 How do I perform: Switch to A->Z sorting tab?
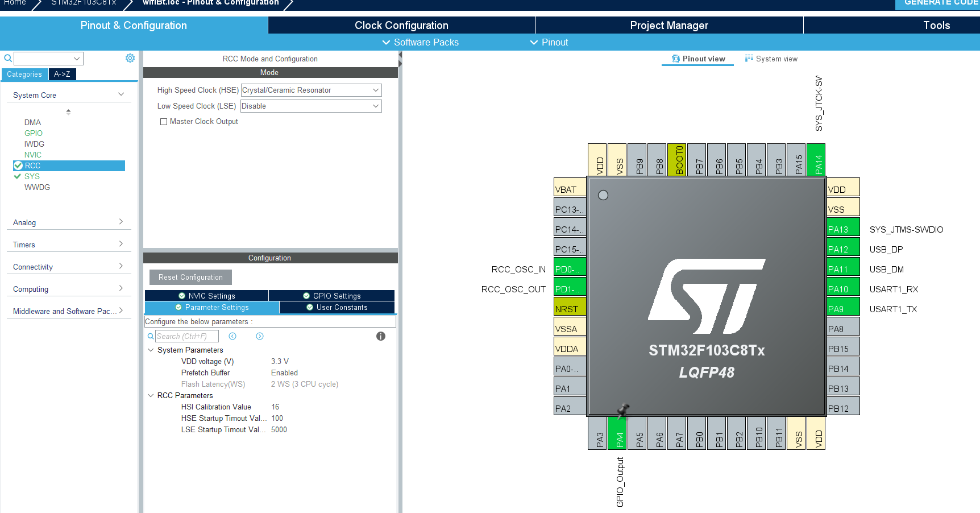pos(62,74)
